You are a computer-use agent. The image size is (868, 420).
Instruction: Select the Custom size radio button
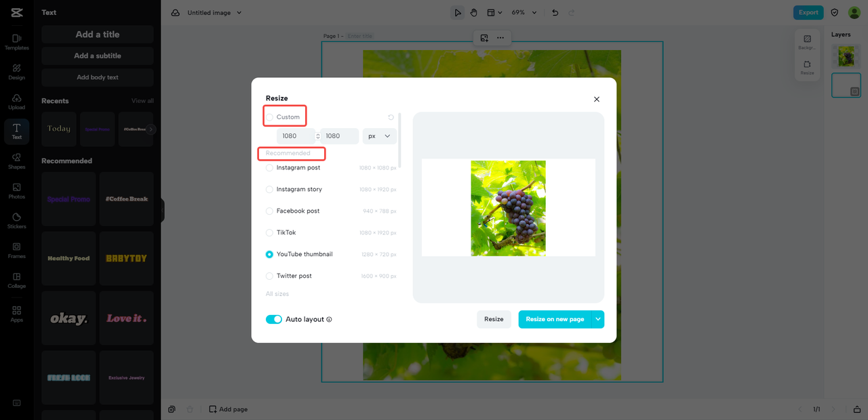269,117
